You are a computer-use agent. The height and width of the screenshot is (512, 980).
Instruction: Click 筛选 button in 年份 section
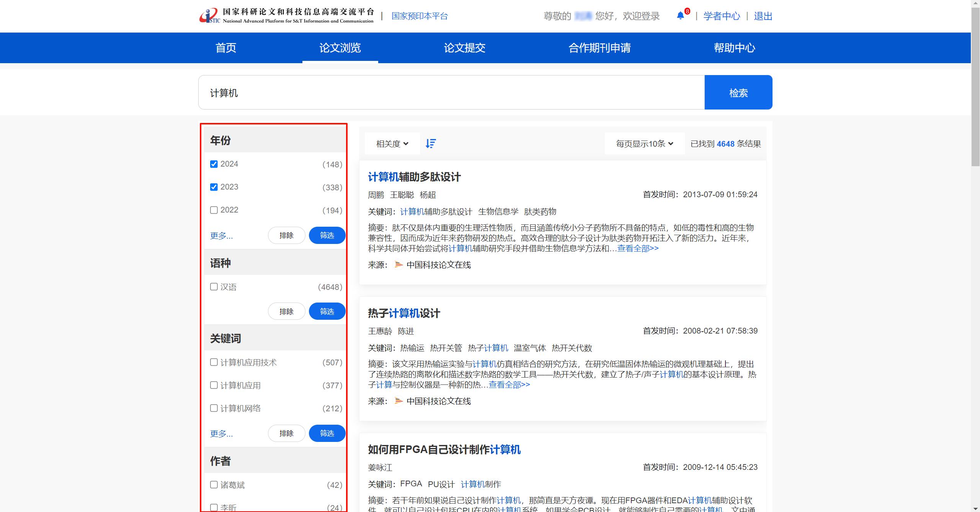[x=327, y=235]
